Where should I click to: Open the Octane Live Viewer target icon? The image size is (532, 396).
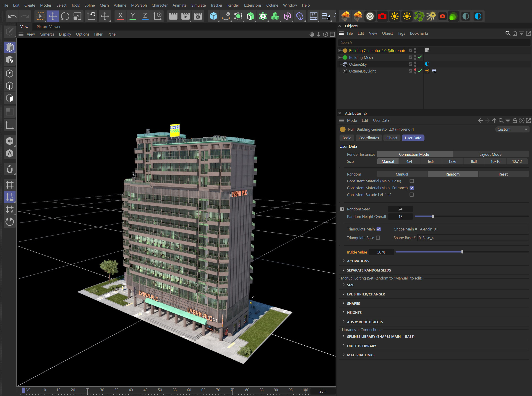coord(370,16)
